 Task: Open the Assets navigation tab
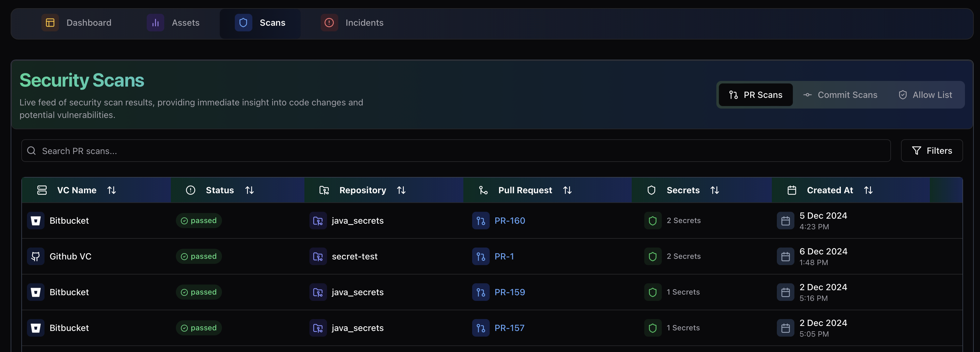coord(173,23)
